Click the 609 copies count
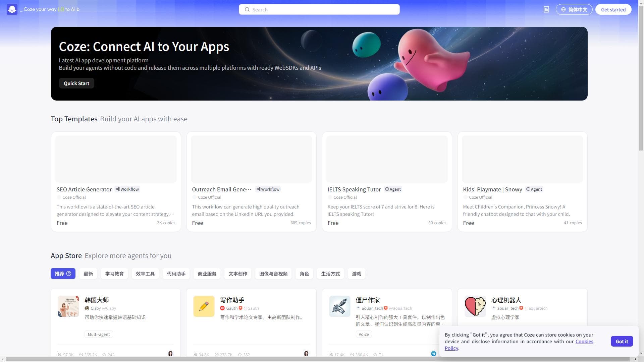This screenshot has width=644, height=362. 301,223
